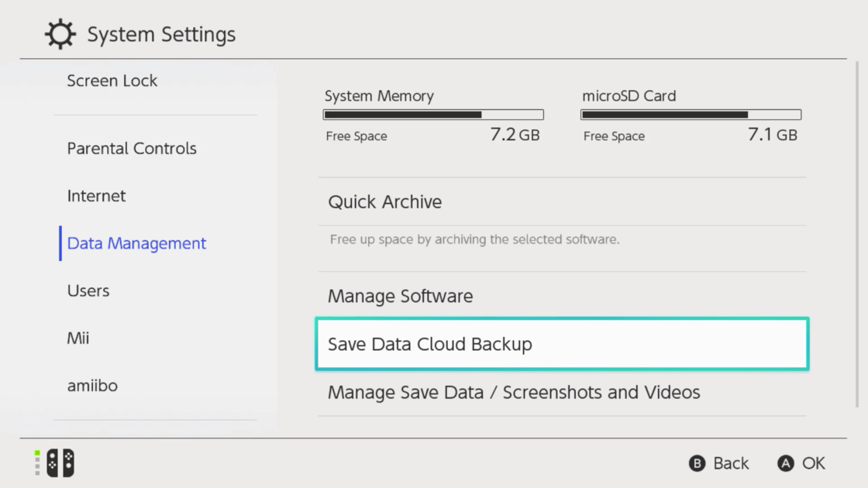Click the Joy-Con controller icon

tap(60, 463)
